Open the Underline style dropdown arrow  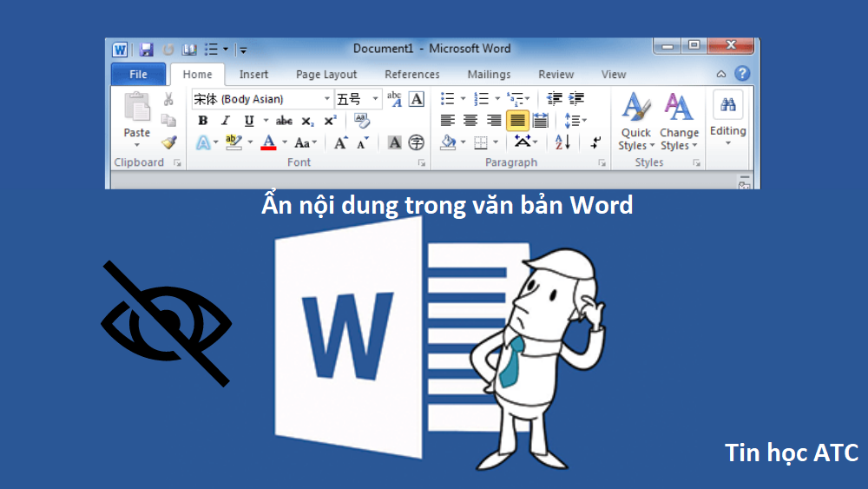tap(266, 121)
